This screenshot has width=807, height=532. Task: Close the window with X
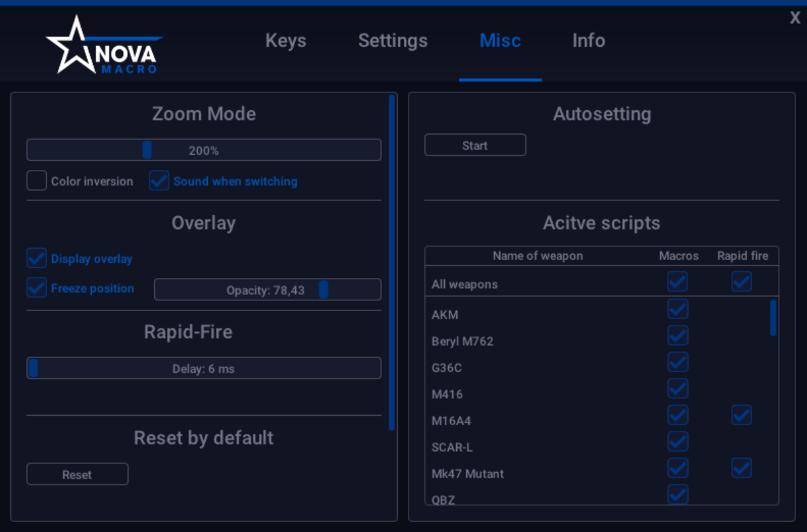pos(795,18)
